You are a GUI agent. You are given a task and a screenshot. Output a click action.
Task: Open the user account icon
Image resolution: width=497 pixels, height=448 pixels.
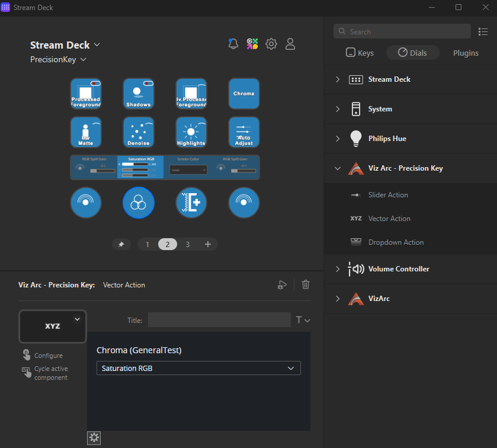coord(290,44)
